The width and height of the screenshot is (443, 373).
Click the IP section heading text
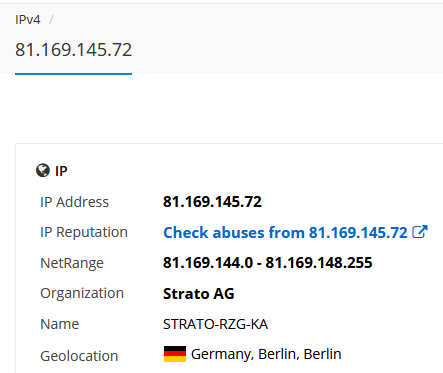tap(61, 171)
